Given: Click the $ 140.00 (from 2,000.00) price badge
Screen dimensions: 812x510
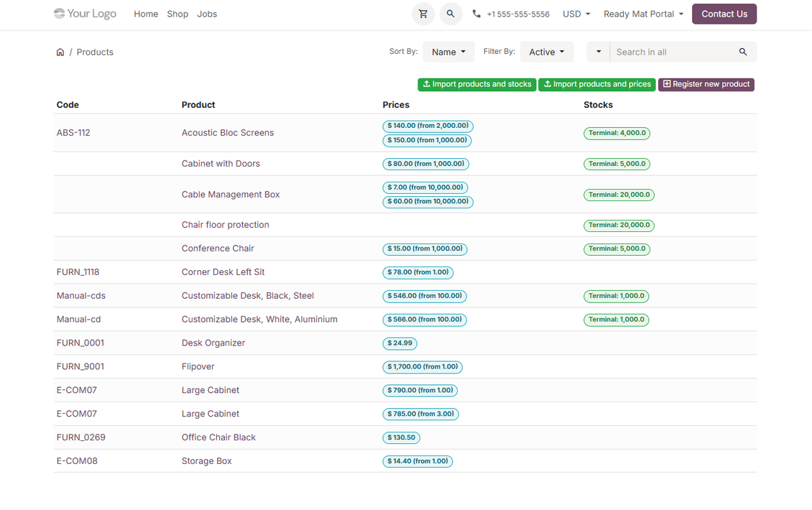Looking at the screenshot, I should tap(428, 126).
